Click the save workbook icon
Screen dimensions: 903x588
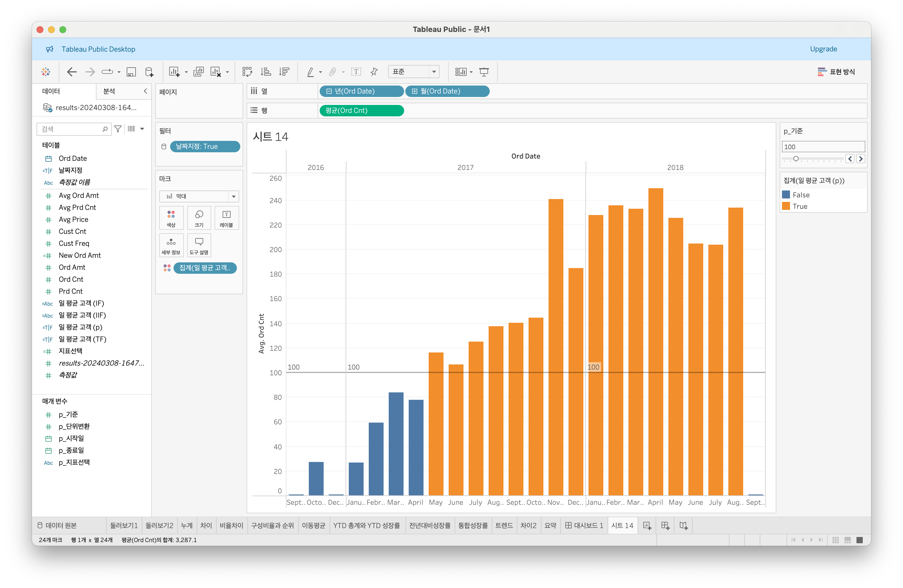point(131,72)
